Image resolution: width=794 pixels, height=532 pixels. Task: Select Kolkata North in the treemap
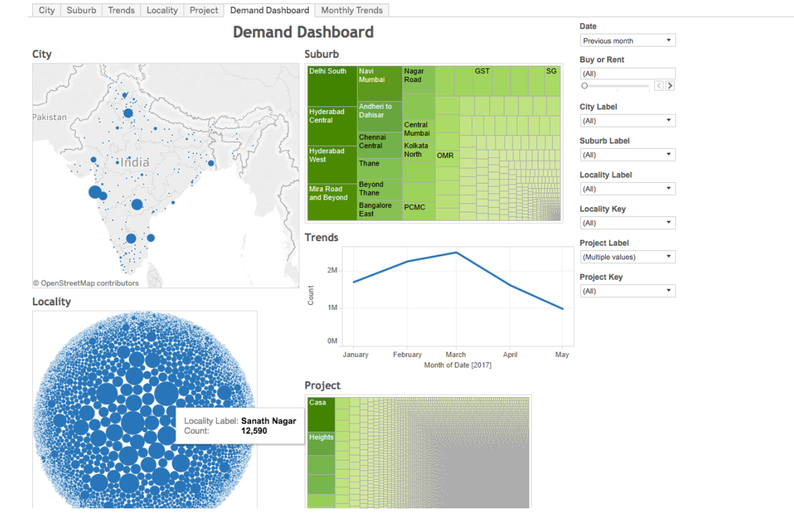(x=419, y=152)
